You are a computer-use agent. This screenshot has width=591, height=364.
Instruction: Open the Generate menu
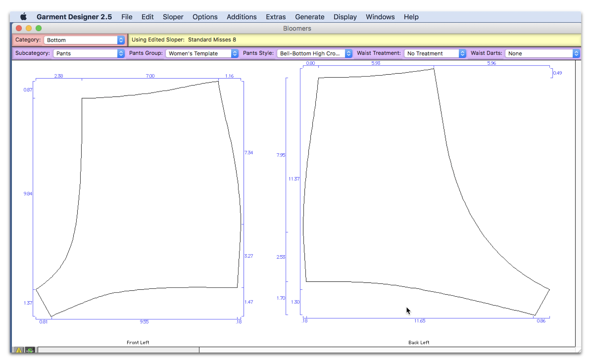pos(310,17)
